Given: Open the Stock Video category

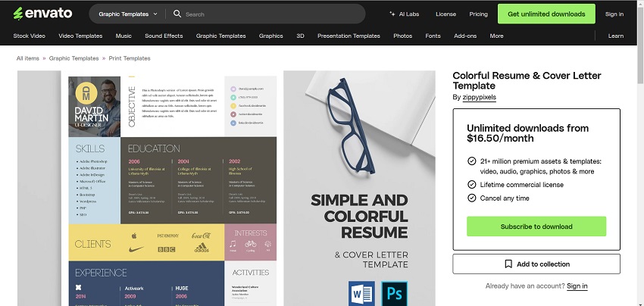Looking at the screenshot, I should [x=29, y=36].
